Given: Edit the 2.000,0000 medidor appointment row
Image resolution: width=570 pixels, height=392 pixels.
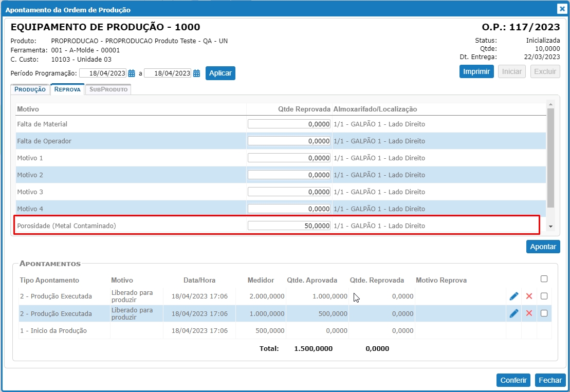Looking at the screenshot, I should point(513,296).
